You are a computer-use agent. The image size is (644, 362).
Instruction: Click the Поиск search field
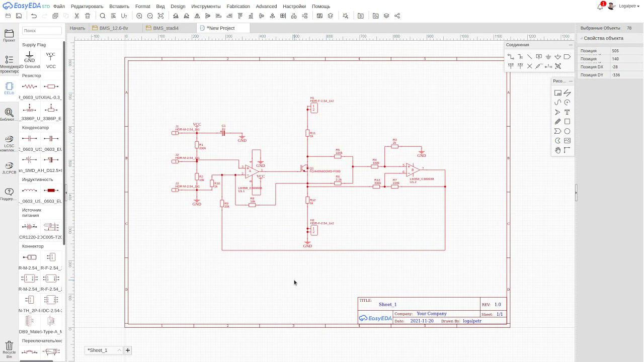pos(41,31)
